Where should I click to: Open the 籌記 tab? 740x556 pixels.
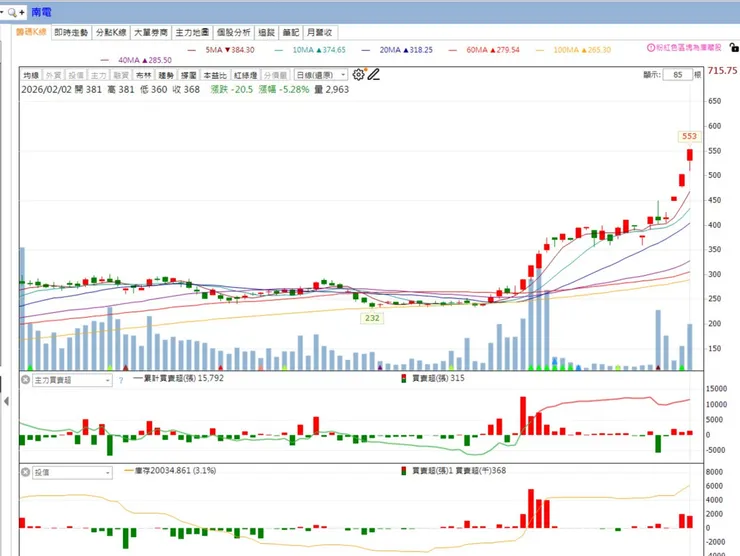[x=291, y=33]
